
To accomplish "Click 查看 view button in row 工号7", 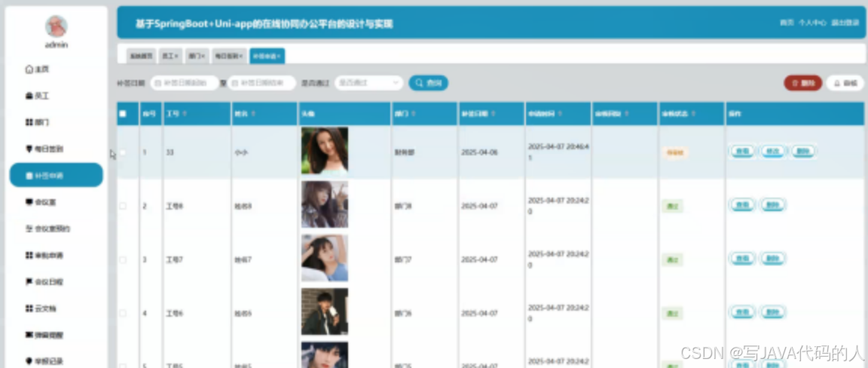I will click(x=742, y=259).
